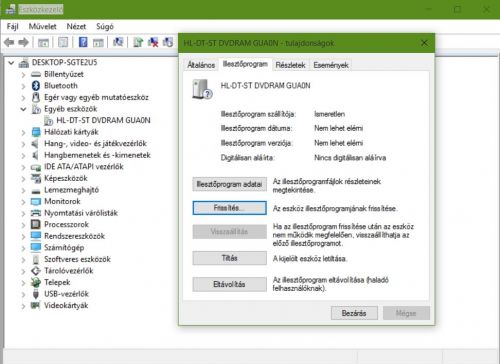Click the Ismeretlen driver provider value
The image size is (500, 364).
[x=329, y=114]
